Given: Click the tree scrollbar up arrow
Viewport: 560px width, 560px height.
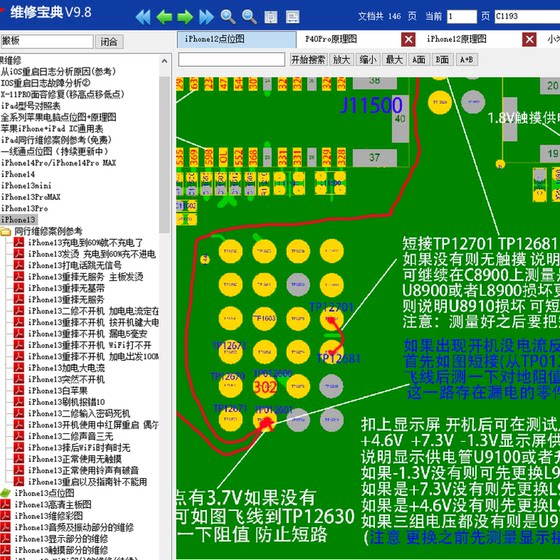Looking at the screenshot, I should tap(164, 61).
